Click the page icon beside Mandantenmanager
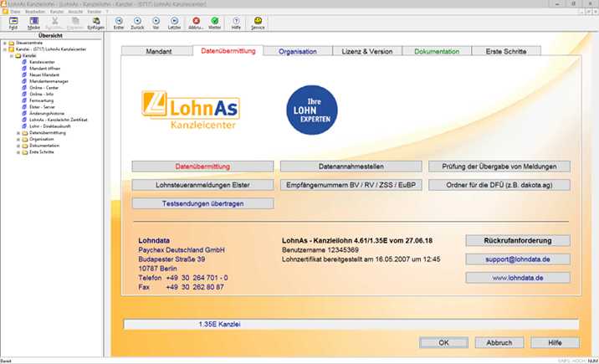The height and width of the screenshot is (364, 599). pyautogui.click(x=24, y=81)
